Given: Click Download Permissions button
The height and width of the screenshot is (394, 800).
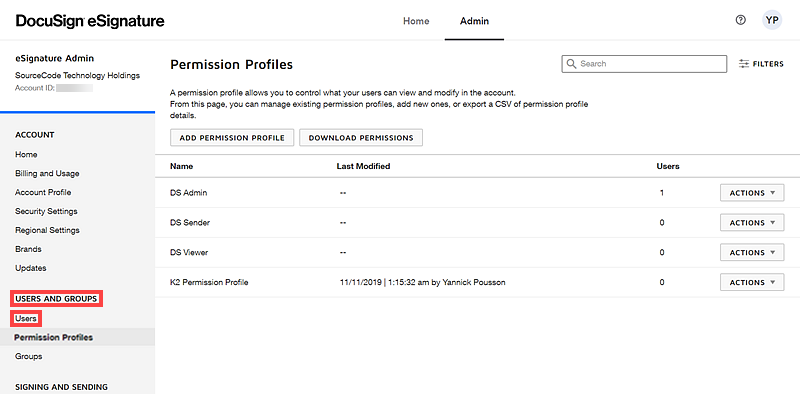Looking at the screenshot, I should point(361,138).
